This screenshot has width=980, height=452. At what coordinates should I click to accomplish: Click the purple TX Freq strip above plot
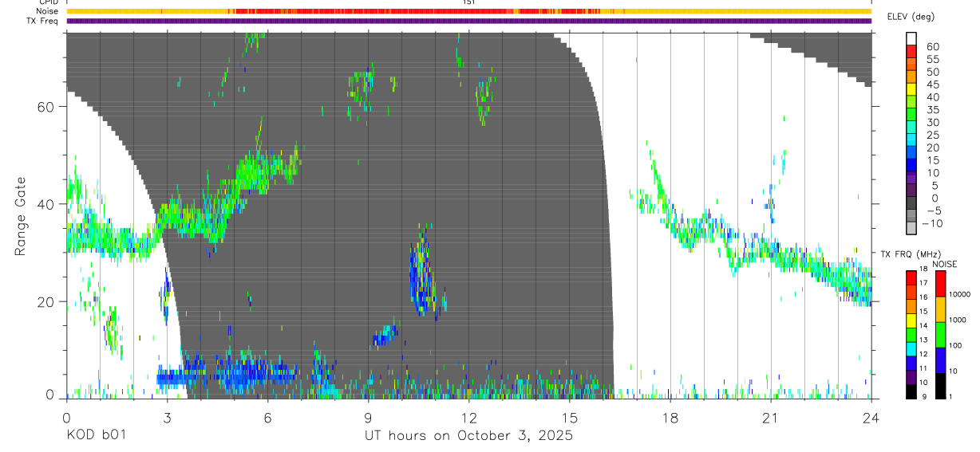pyautogui.click(x=468, y=21)
